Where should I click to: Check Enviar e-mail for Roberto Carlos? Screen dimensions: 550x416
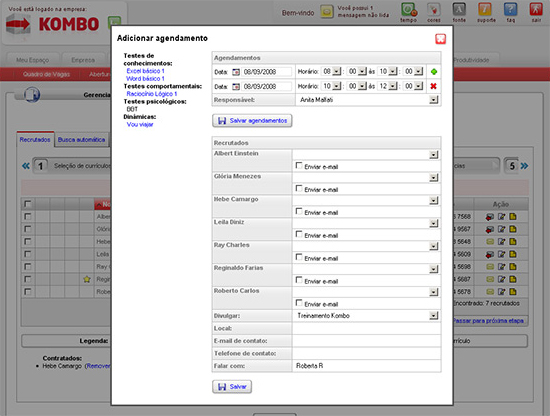click(x=299, y=302)
